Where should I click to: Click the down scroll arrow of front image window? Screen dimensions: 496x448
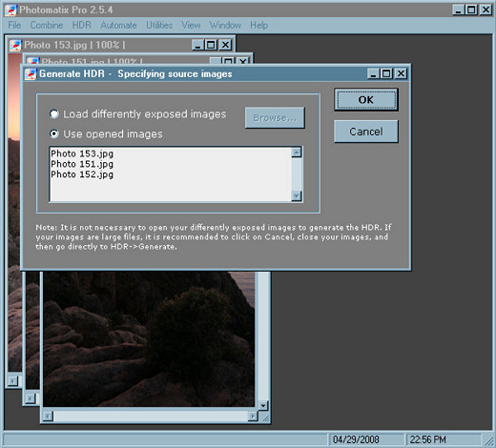[x=263, y=405]
